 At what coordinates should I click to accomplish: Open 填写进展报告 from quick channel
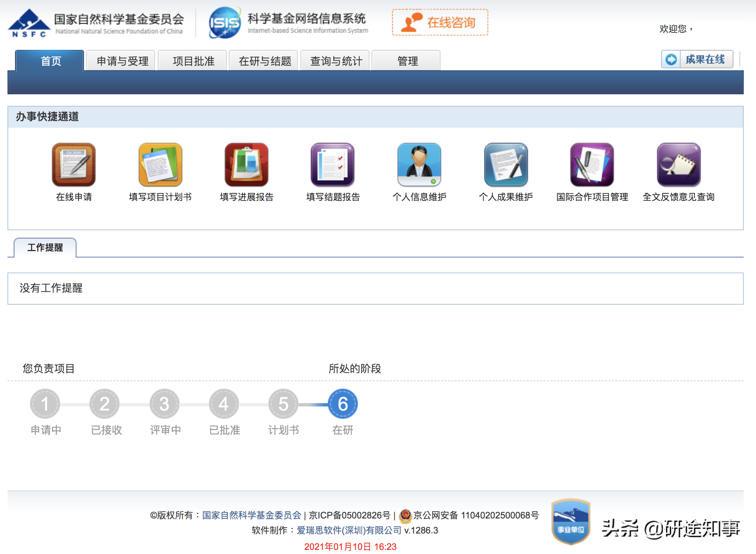247,165
